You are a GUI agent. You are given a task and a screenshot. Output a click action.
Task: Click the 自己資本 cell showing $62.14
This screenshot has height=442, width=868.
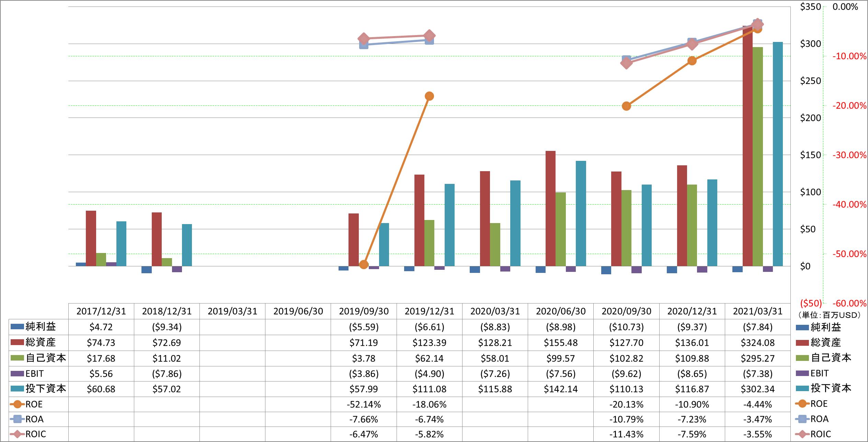tap(429, 358)
